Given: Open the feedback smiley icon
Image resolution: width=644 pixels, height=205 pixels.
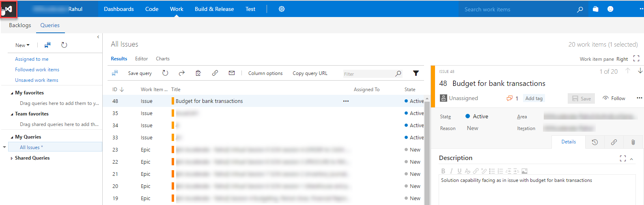Looking at the screenshot, I should click(610, 9).
